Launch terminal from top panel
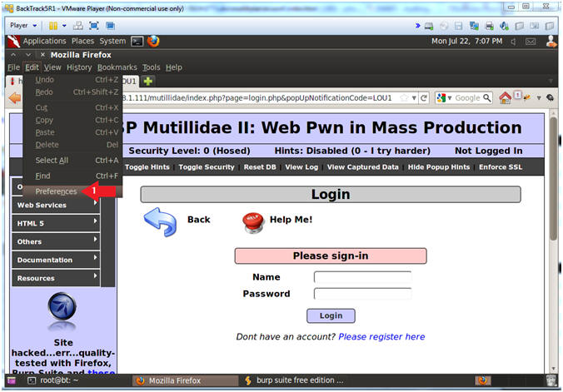Image resolution: width=563 pixels, height=392 pixels. tap(137, 42)
